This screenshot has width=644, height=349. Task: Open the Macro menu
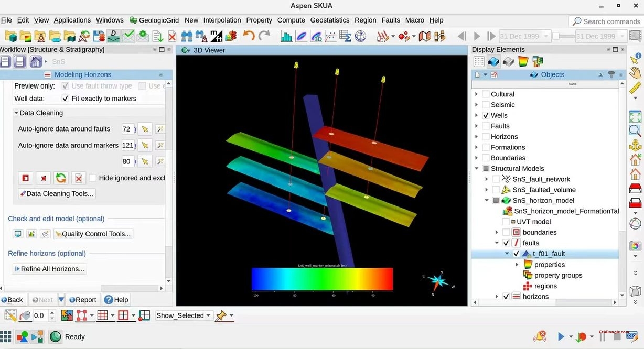click(414, 20)
